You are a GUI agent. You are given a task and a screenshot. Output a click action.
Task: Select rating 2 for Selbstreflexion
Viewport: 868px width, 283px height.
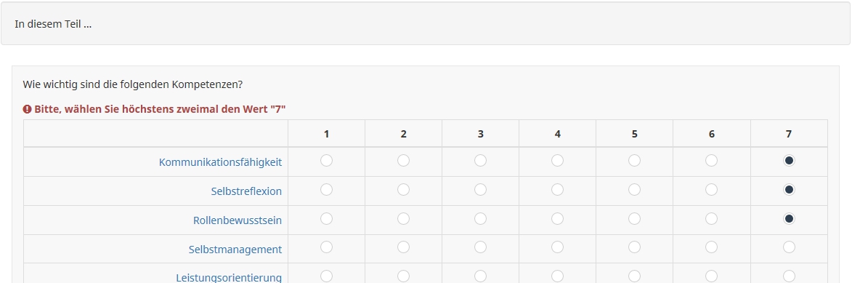pos(404,190)
